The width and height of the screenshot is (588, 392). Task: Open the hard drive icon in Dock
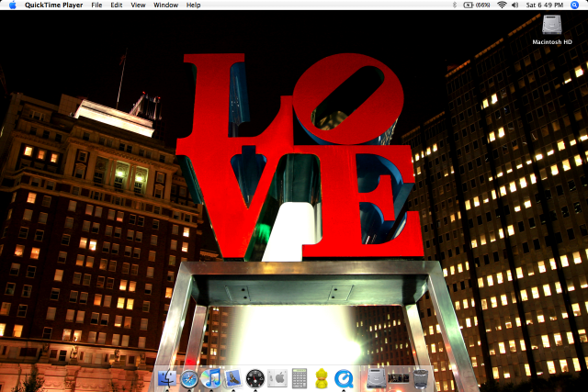377,377
